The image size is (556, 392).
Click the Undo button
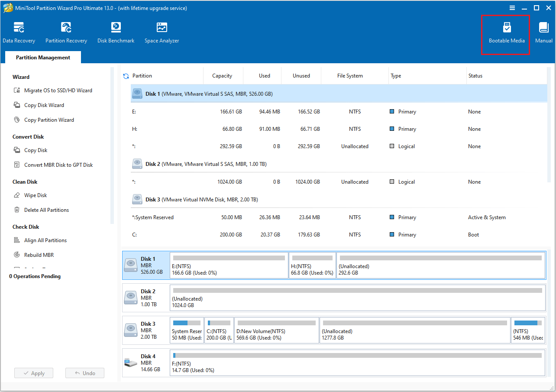[x=84, y=373]
